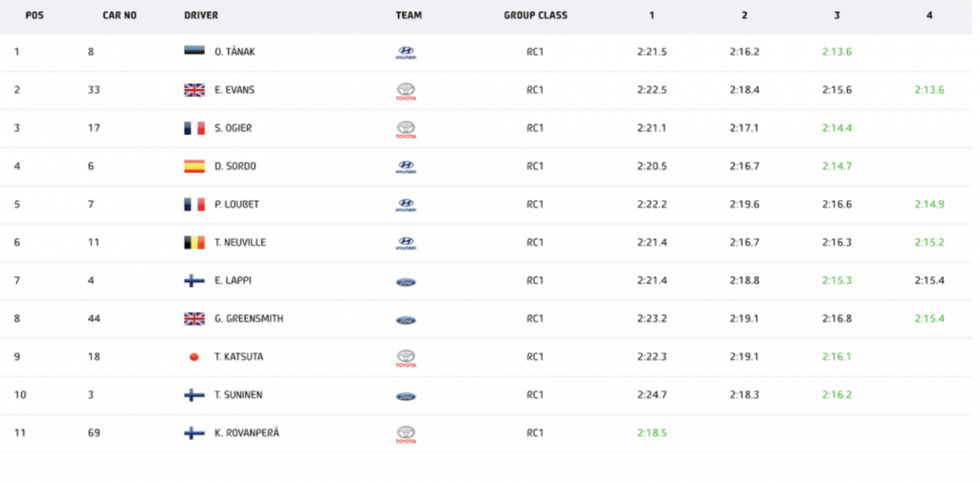Click the POS column header
This screenshot has height=484, width=980.
35,16
